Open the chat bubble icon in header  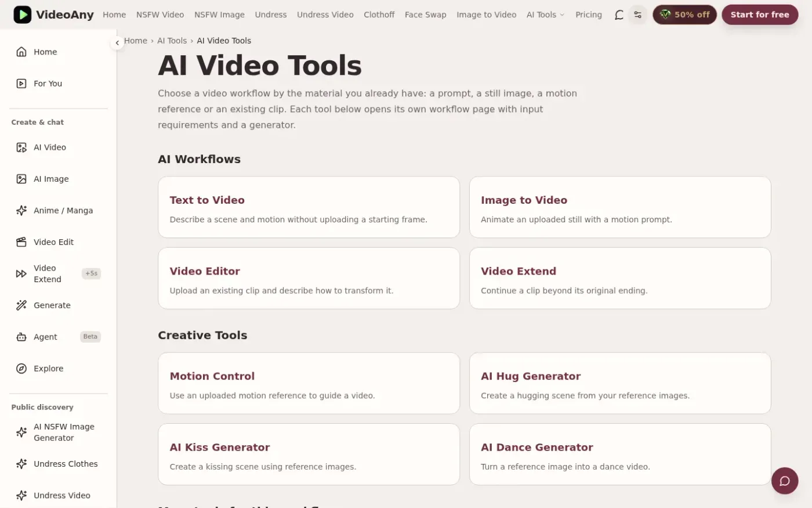619,15
